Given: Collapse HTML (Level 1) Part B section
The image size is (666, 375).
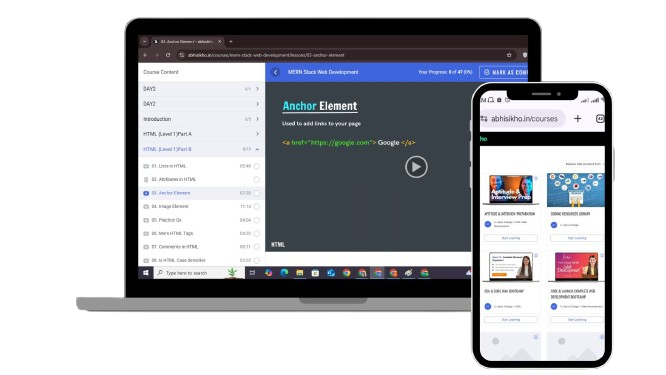Looking at the screenshot, I should [x=201, y=149].
